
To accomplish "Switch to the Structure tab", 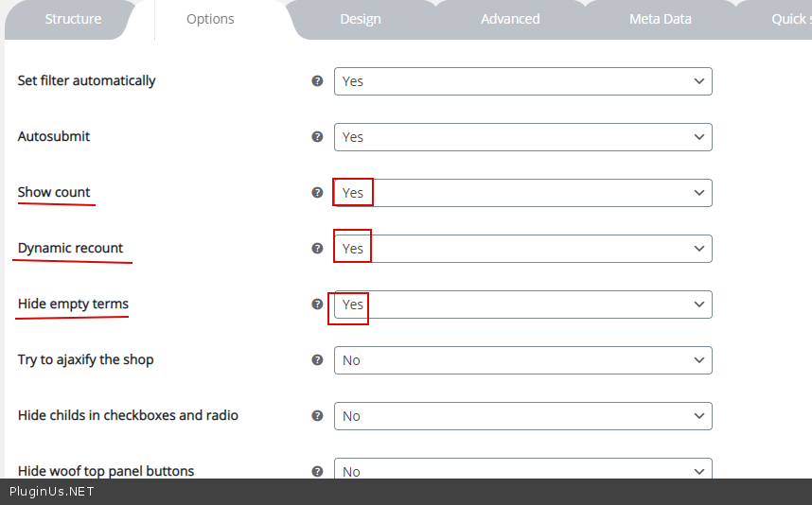I will pos(73,19).
